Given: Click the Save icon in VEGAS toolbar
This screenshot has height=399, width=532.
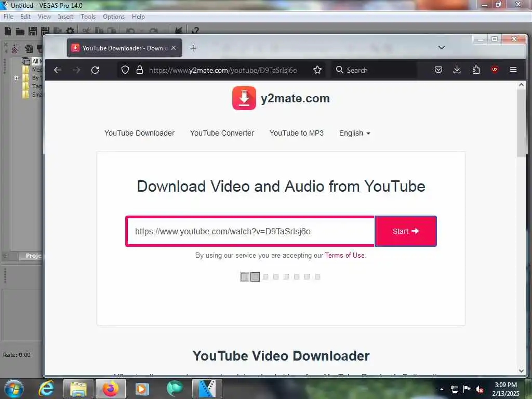Looking at the screenshot, I should [33, 32].
